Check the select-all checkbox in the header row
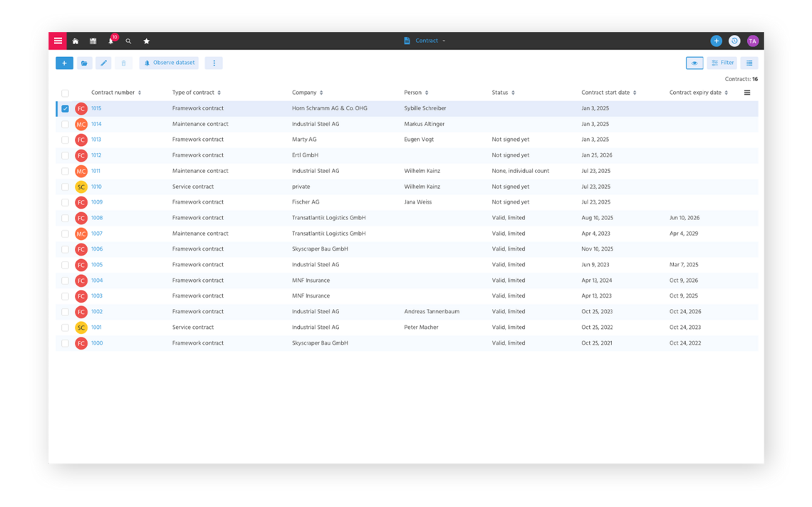 (x=65, y=93)
